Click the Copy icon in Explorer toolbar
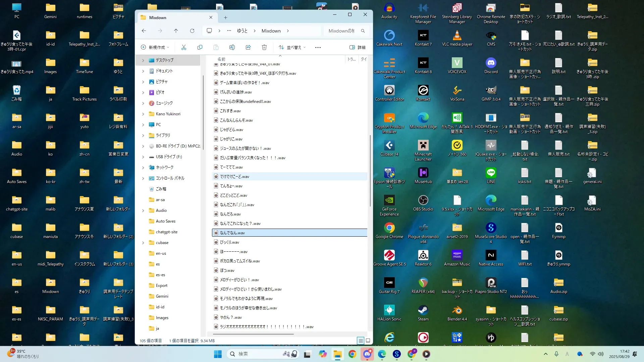The height and width of the screenshot is (362, 644). [200, 47]
